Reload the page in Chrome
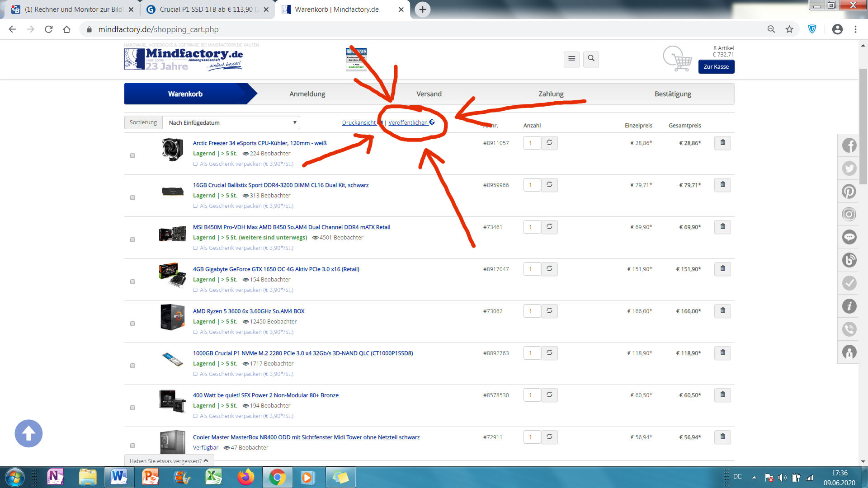 [49, 29]
